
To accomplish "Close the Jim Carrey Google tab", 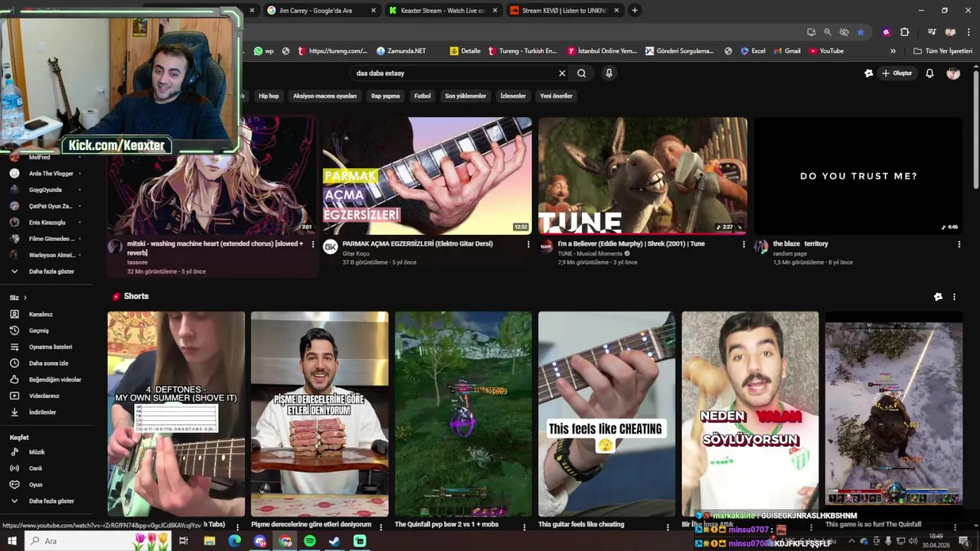I will pos(374,11).
